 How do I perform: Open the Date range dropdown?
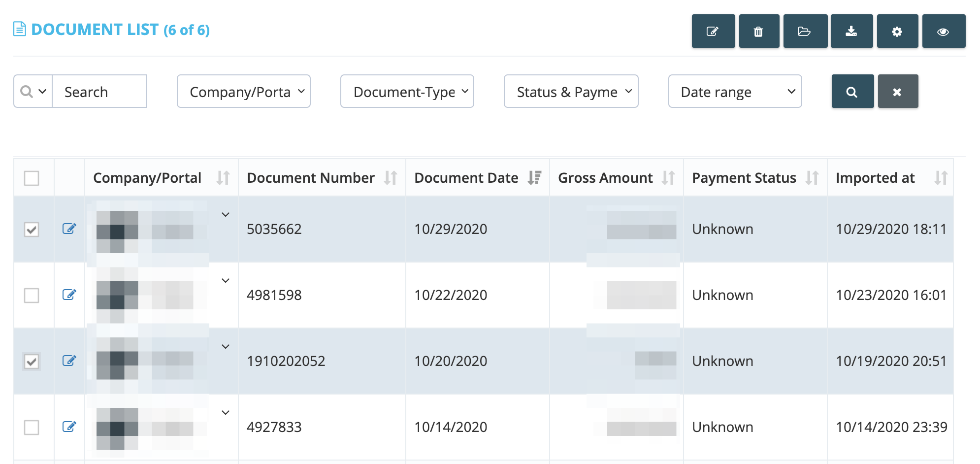735,91
